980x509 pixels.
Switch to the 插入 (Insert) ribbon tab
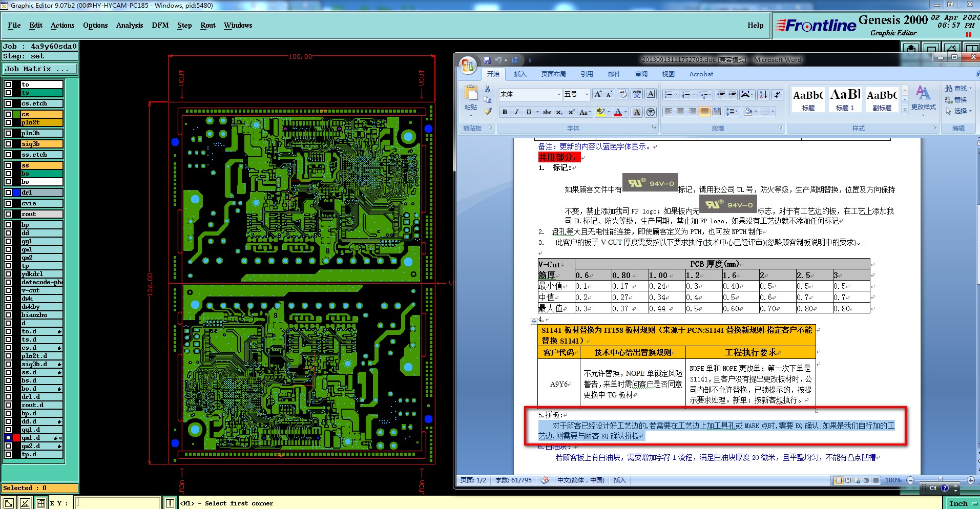point(520,74)
